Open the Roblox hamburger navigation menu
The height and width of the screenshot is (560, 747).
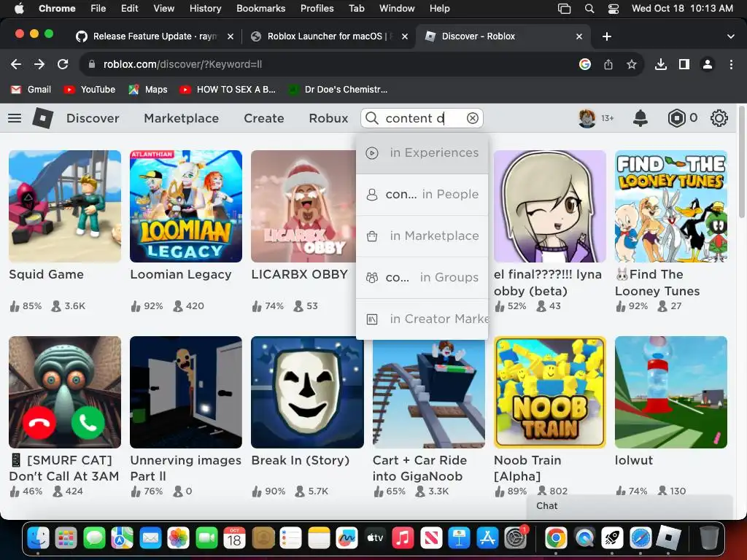pyautogui.click(x=15, y=118)
